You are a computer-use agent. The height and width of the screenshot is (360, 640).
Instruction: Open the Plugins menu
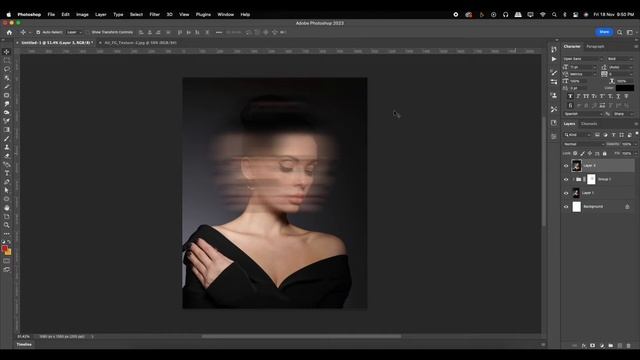coord(203,14)
